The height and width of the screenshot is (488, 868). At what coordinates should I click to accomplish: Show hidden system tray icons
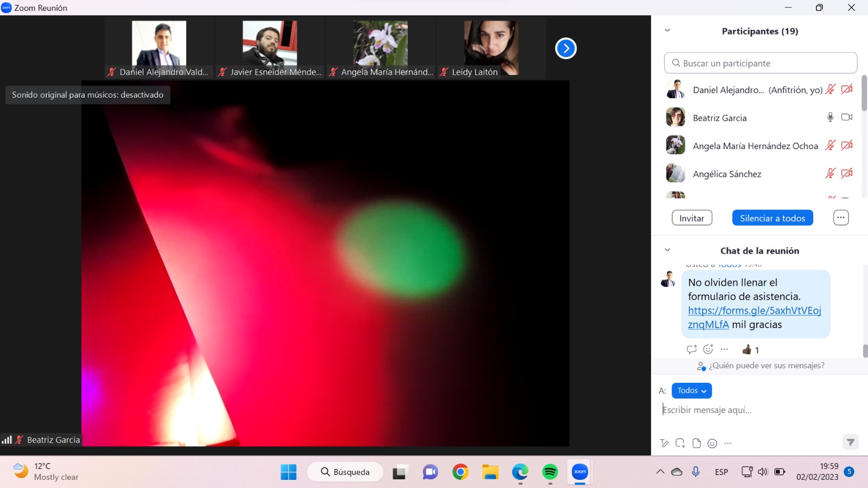[660, 472]
